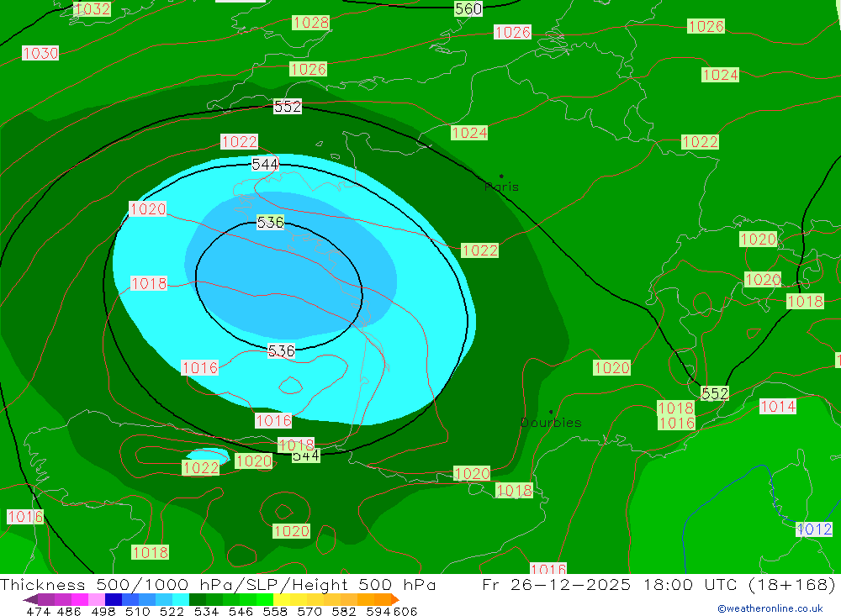
Task: Click the Dourbies location name label
Action: point(551,423)
